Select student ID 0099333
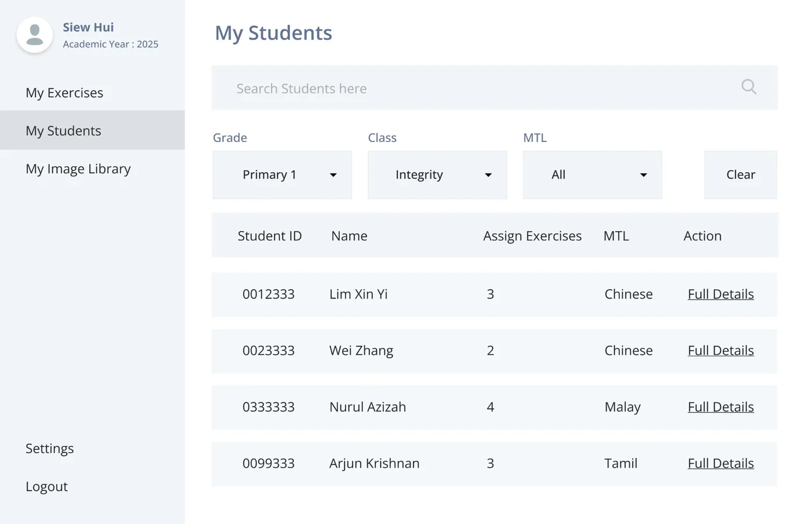The image size is (812, 524). [x=269, y=463]
